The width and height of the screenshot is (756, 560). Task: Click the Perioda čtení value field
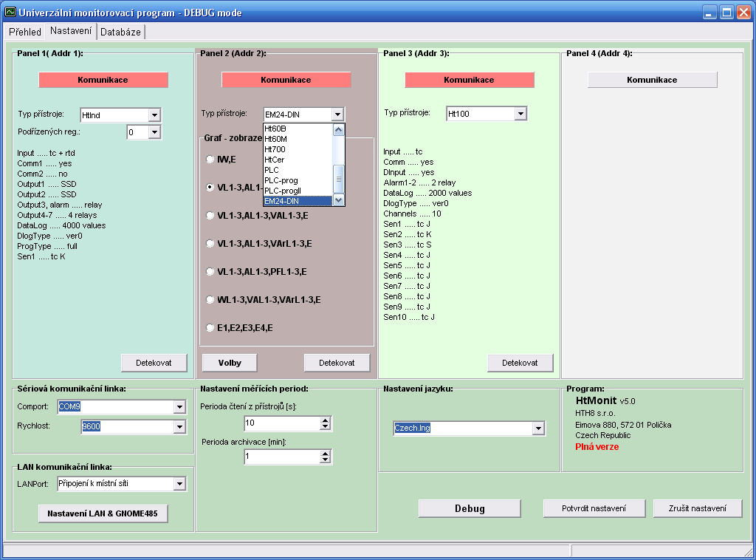tap(282, 423)
